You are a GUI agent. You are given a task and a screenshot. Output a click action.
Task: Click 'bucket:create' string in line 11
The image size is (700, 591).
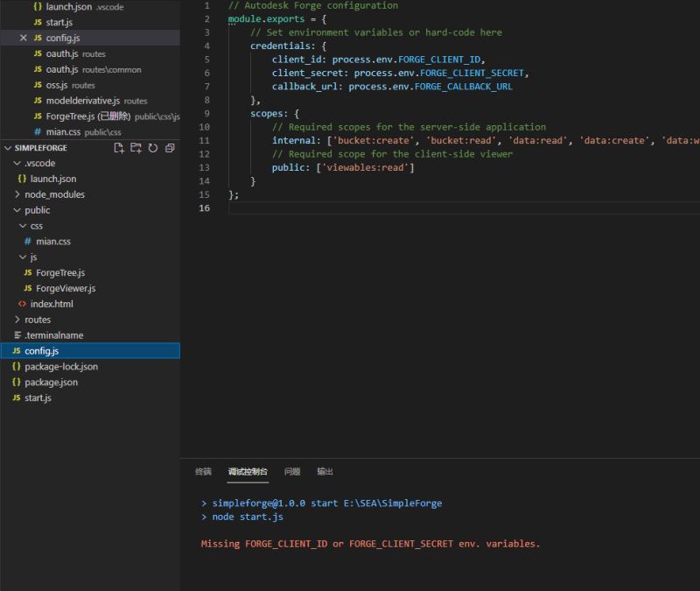tap(374, 141)
